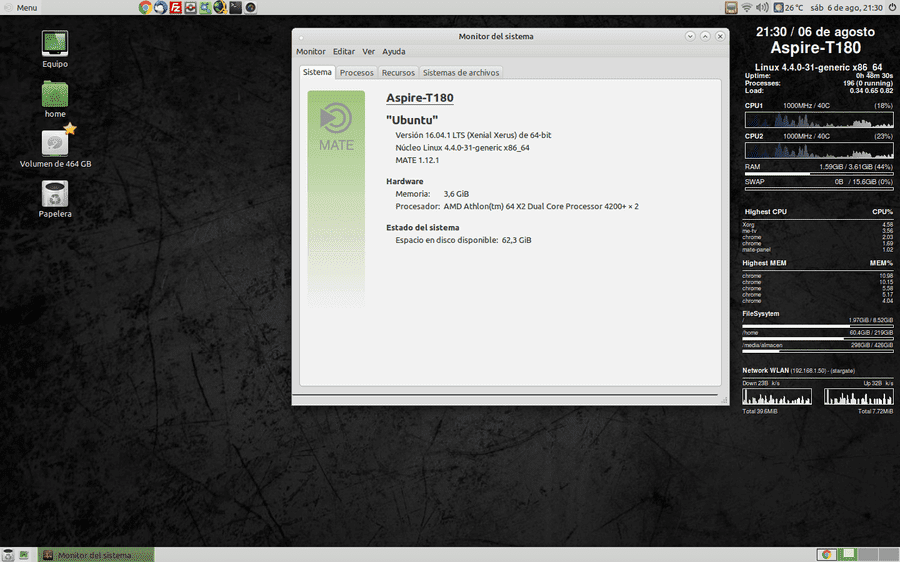Click the white and red launcher icon after FileZilla
Image resolution: width=900 pixels, height=562 pixels.
191,7
